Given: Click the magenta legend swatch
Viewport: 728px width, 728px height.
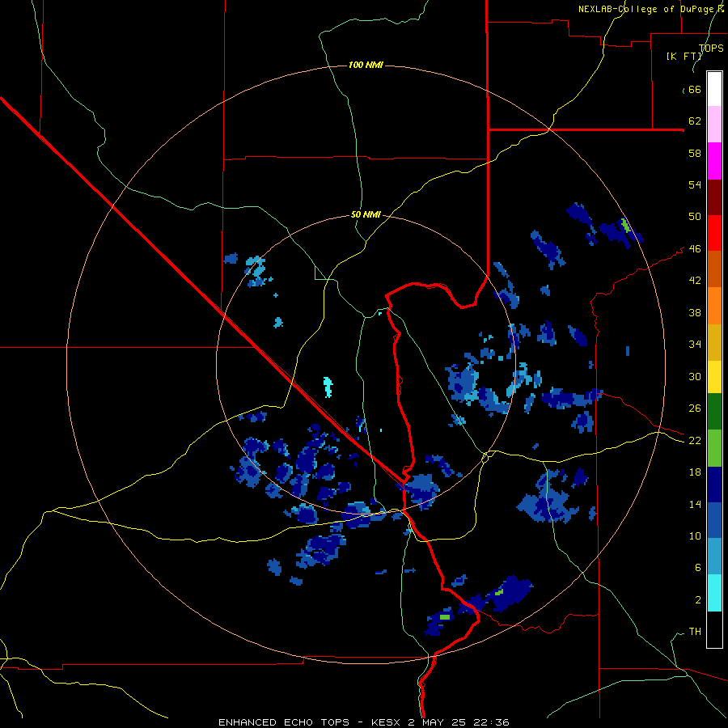Looking at the screenshot, I should point(714,161).
